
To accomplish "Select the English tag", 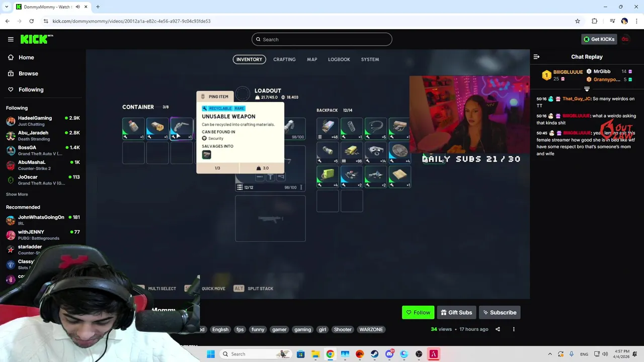I will click(x=220, y=329).
